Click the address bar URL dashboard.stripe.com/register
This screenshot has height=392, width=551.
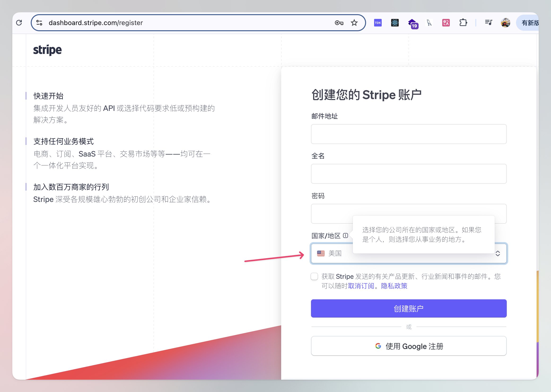click(96, 23)
